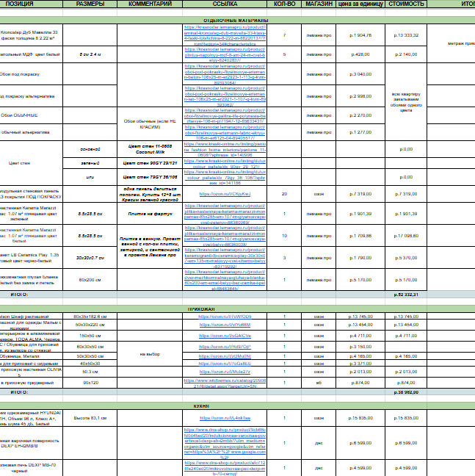Select the '50x30x220 см' size cell
Screen dimensions: 475x476
90,325
